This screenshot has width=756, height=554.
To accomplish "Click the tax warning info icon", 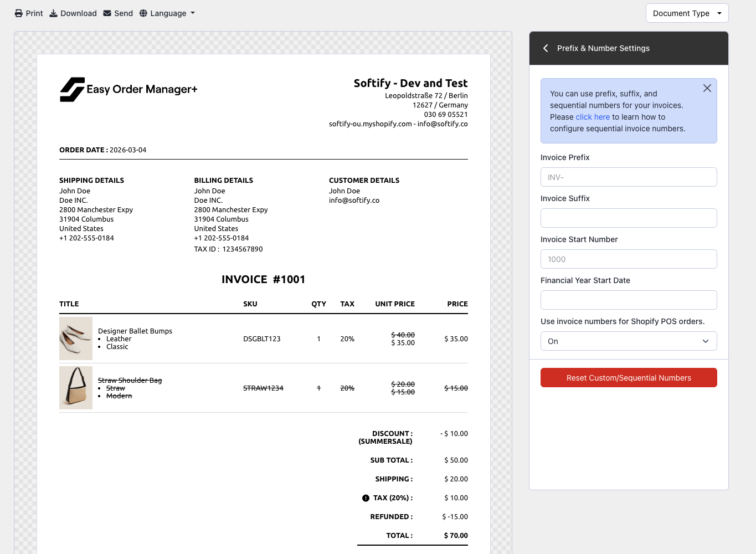I will point(366,498).
